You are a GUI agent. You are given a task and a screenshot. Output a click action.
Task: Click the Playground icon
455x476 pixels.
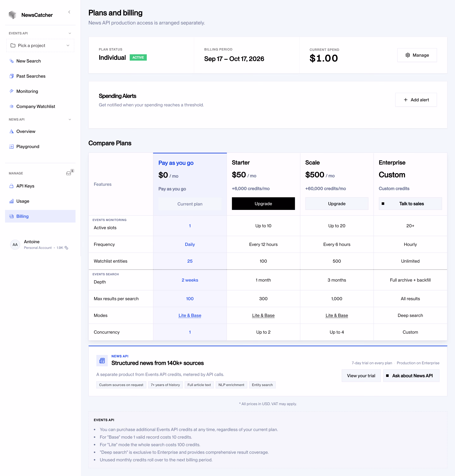point(11,147)
